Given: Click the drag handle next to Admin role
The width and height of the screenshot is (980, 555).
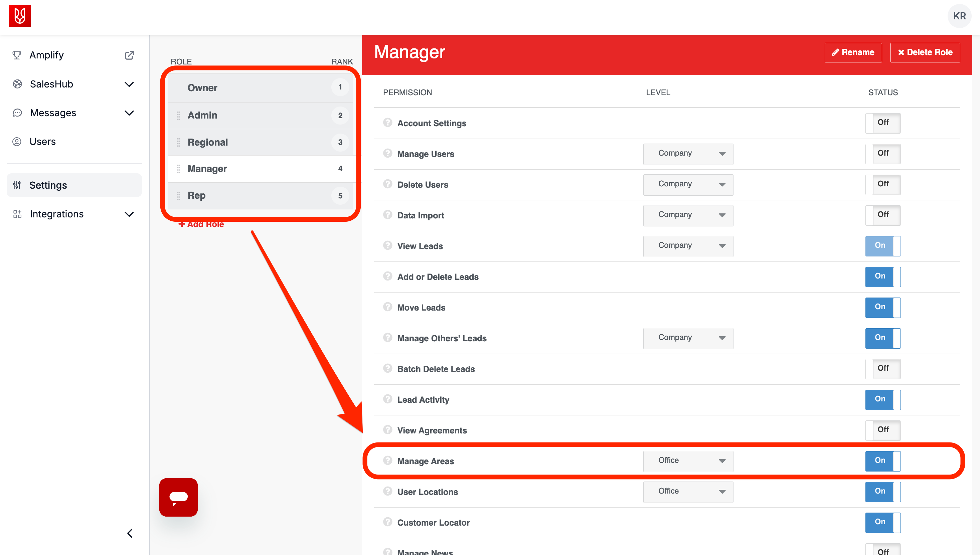Looking at the screenshot, I should click(x=178, y=116).
